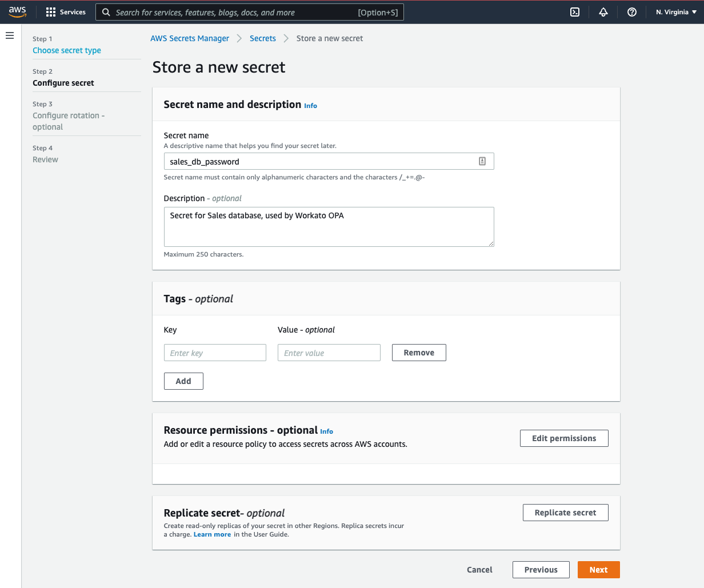Screen dimensions: 704x588
Task: Click the search magnifier icon
Action: coord(106,11)
